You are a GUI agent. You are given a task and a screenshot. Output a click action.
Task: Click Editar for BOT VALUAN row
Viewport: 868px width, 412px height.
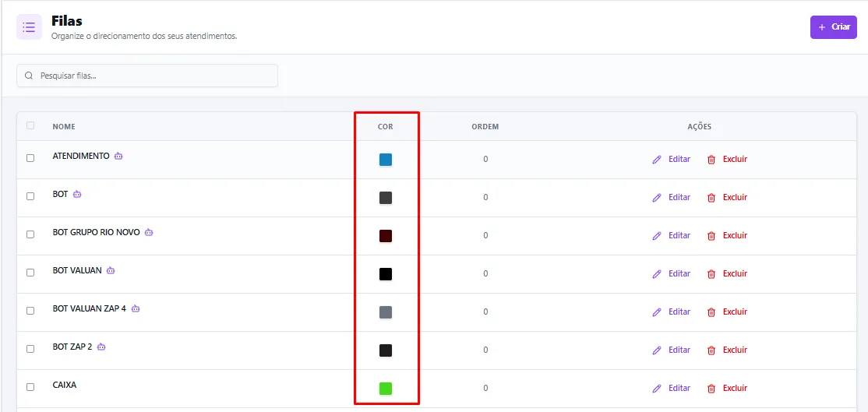[x=671, y=273]
